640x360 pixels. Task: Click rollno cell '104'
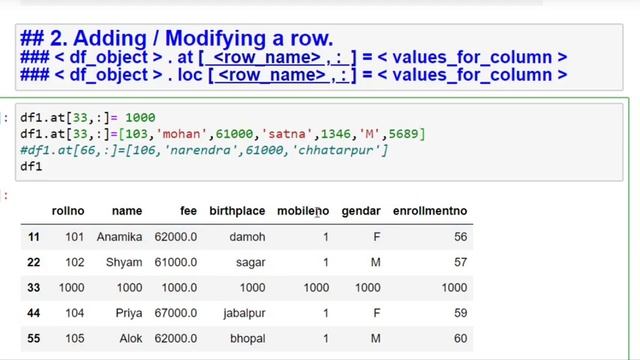[x=75, y=313]
